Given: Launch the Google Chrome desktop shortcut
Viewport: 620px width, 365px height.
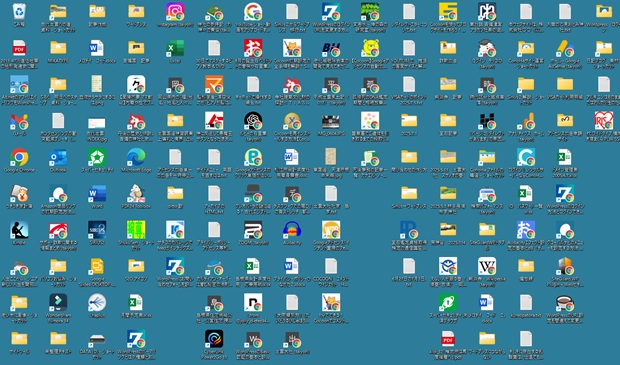Looking at the screenshot, I should [19, 157].
